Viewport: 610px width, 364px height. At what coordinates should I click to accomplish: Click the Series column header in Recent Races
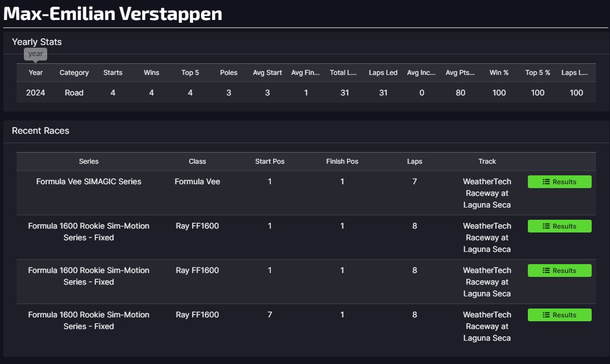pyautogui.click(x=89, y=161)
